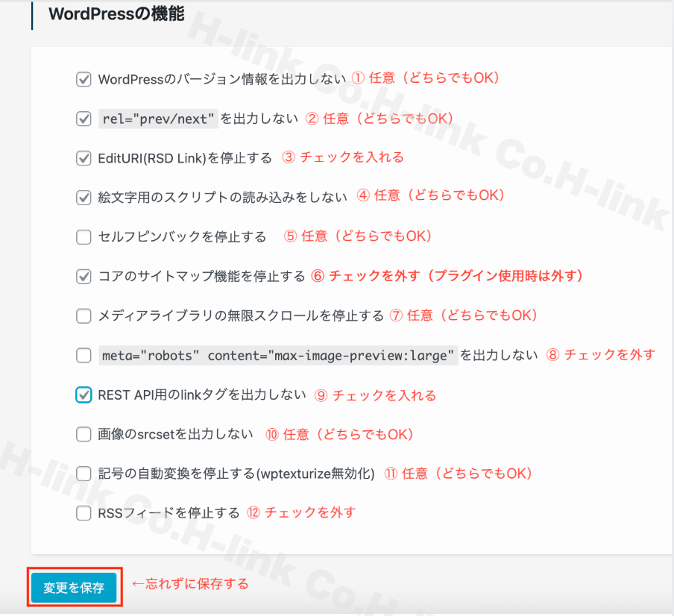The width and height of the screenshot is (674, 616).
Task: Enable メディアライブラリの無限スクロールを停止する
Action: 84,315
